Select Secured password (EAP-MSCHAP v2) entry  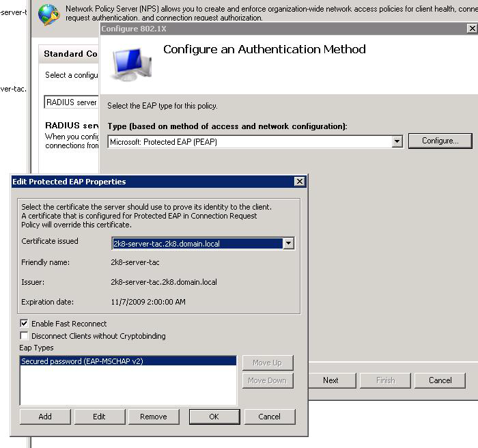(128, 361)
